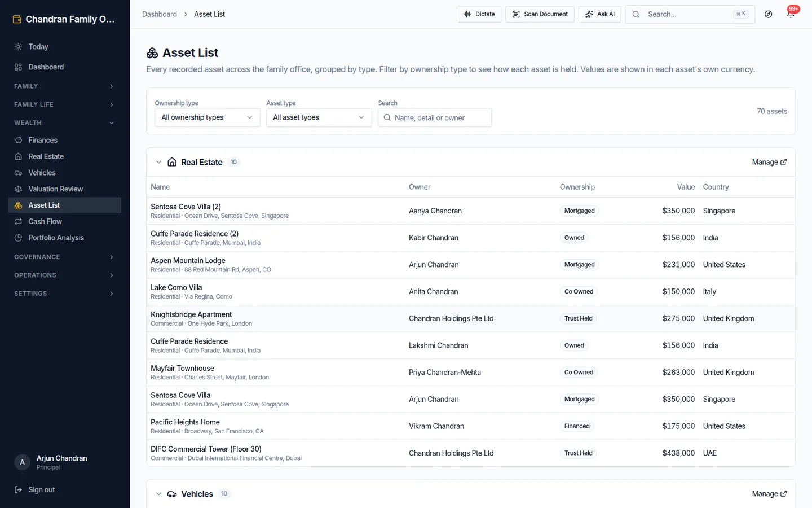Click the Sign out icon
The height and width of the screenshot is (508, 812).
(18, 490)
